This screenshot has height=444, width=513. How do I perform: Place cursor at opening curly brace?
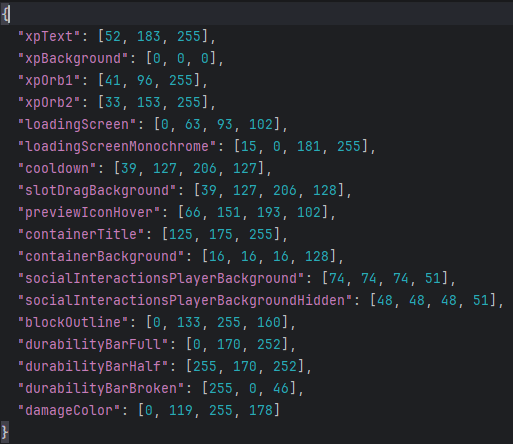tap(5, 14)
